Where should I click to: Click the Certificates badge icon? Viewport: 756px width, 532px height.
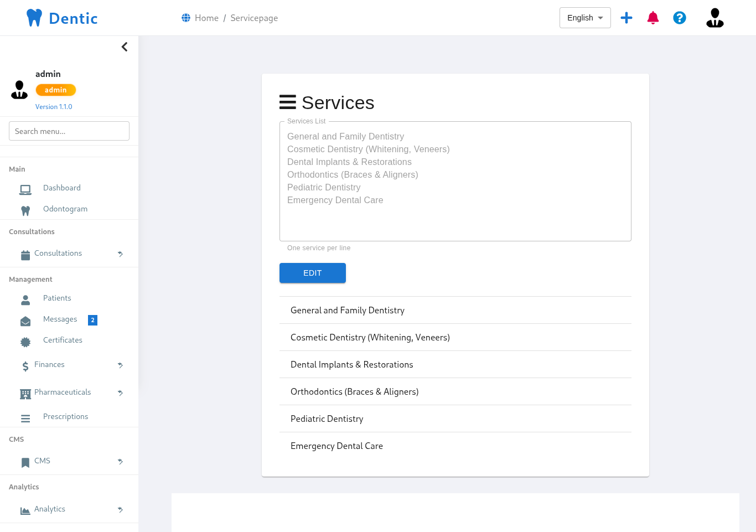pos(25,342)
